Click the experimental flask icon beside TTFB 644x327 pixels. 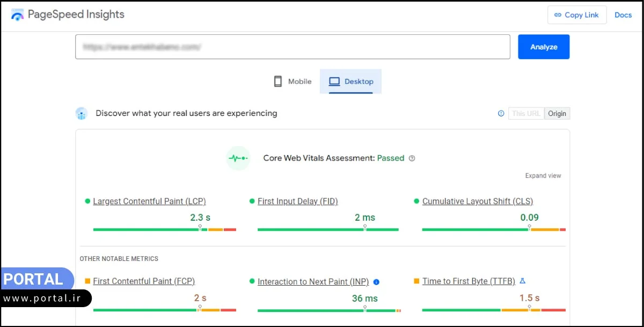point(523,281)
